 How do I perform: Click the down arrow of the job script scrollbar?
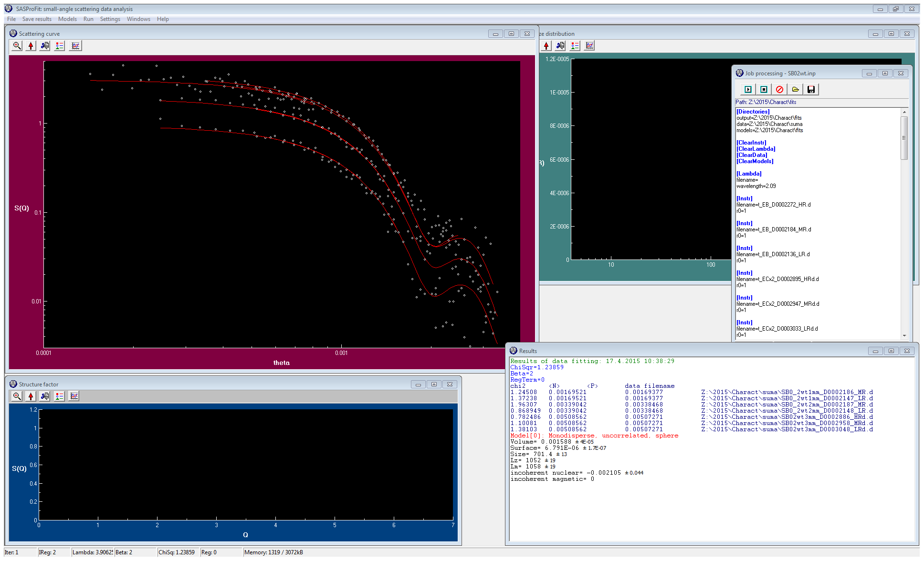904,335
